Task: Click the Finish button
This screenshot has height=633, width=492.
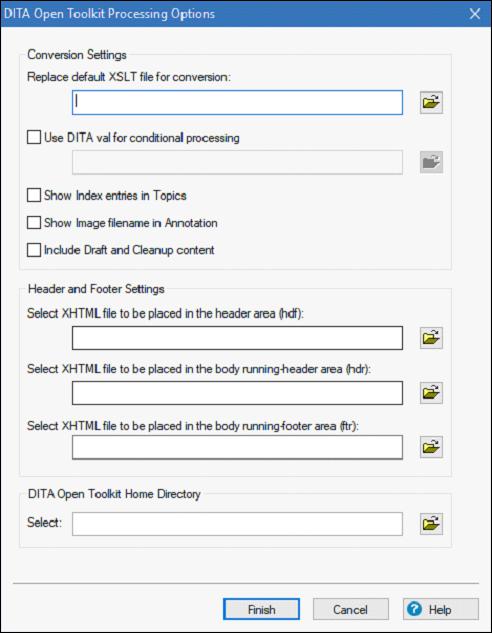Action: [262, 609]
